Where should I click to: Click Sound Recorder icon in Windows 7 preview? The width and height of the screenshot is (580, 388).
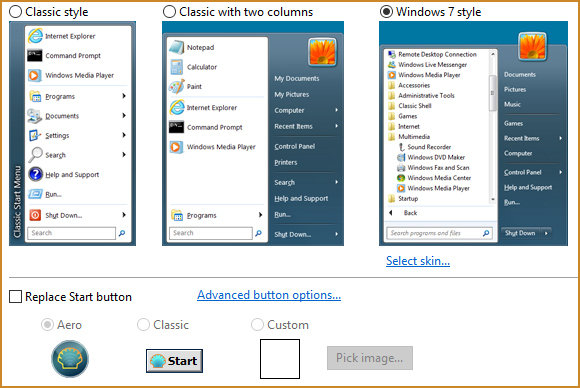coord(401,147)
